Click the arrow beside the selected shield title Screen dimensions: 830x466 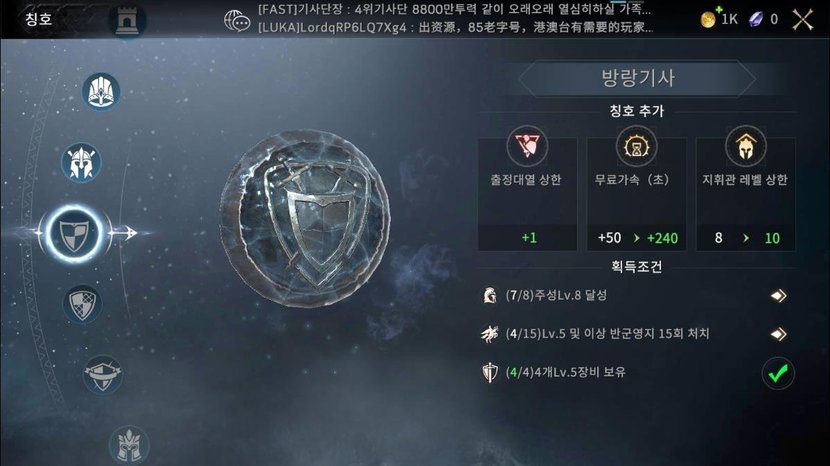point(124,232)
